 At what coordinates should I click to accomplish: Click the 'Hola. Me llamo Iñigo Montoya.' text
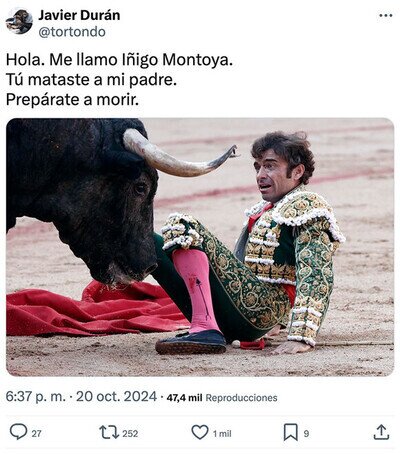119,60
